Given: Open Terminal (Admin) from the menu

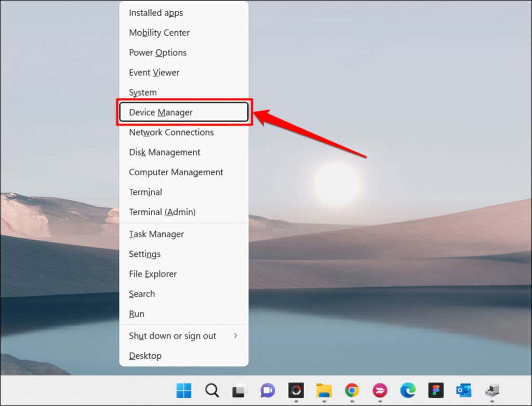Looking at the screenshot, I should pos(183,212).
